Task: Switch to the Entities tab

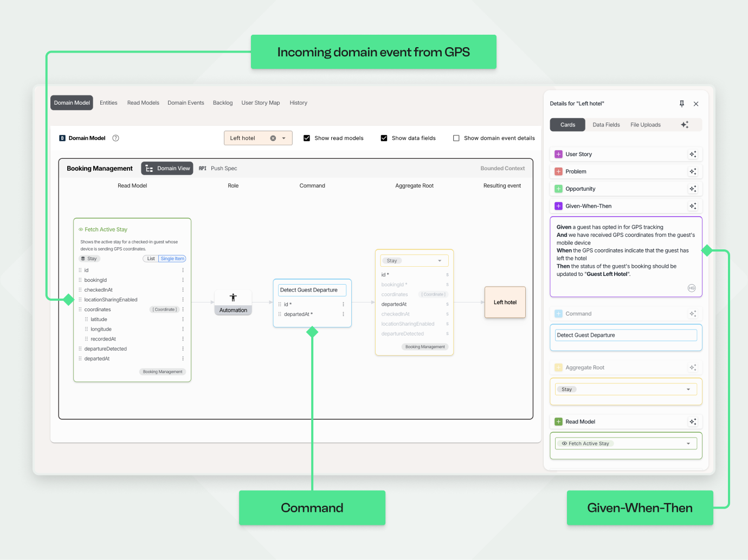Action: [108, 102]
